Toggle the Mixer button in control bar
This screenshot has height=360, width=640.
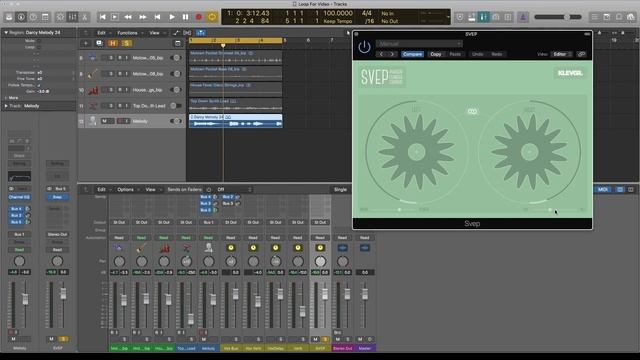pyautogui.click(x=73, y=17)
